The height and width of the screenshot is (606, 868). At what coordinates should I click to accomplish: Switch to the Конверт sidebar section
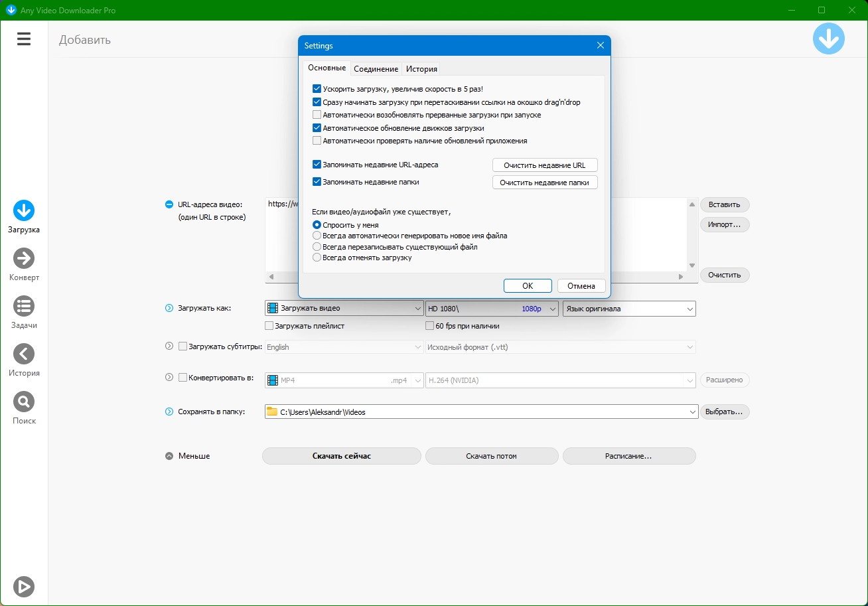[24, 265]
